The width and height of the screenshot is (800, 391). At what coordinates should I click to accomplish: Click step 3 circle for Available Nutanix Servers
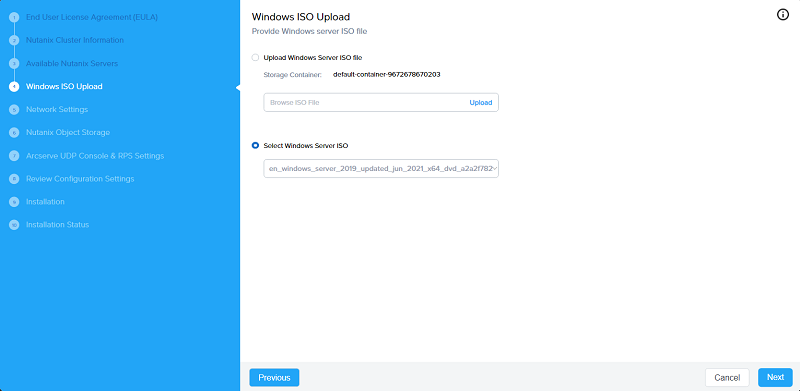tap(14, 64)
